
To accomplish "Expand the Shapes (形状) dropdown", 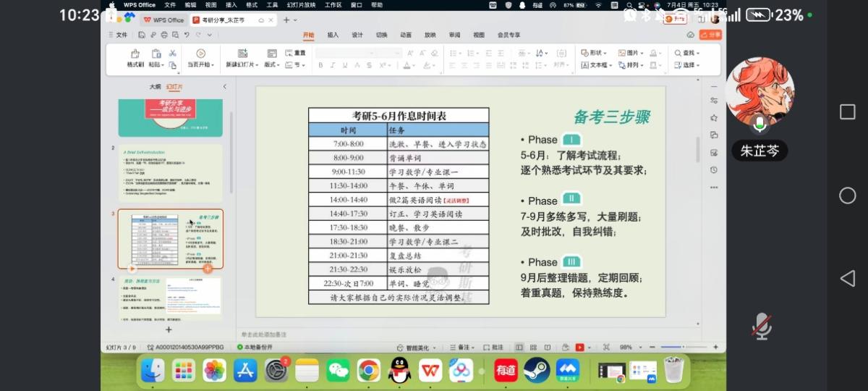I will [597, 53].
